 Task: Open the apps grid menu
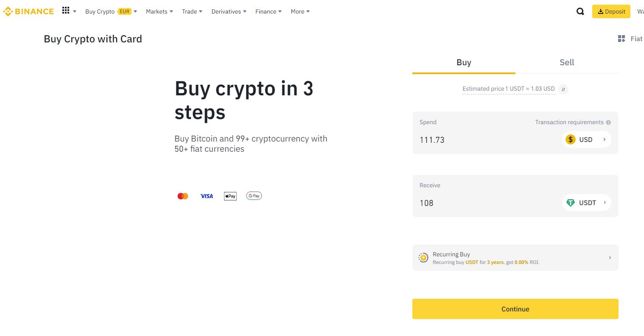pyautogui.click(x=66, y=11)
